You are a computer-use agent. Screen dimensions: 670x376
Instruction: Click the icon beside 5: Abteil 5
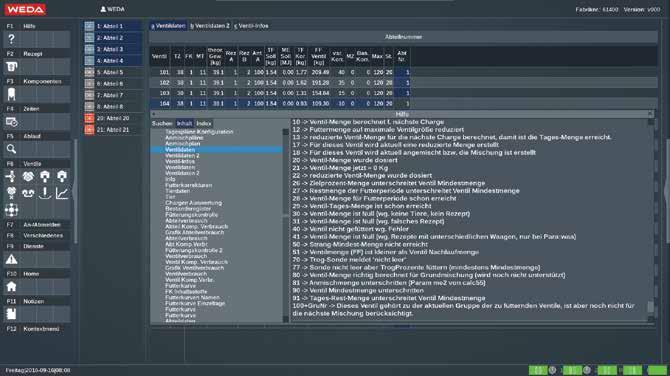tap(89, 72)
